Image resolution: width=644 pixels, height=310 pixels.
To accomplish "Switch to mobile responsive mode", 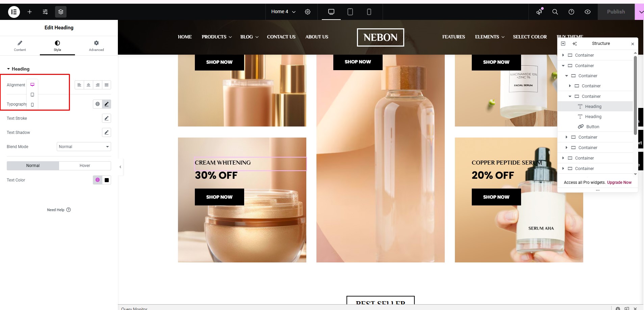I will point(369,12).
